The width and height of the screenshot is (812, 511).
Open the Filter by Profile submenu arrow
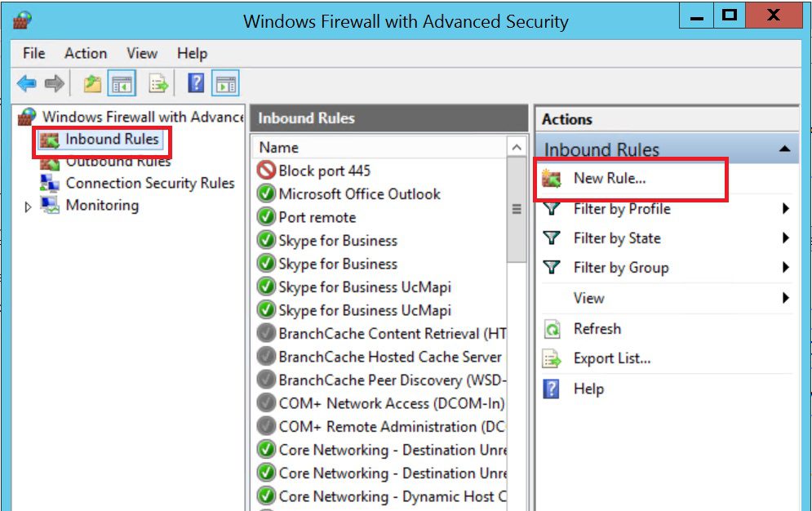[x=786, y=209]
